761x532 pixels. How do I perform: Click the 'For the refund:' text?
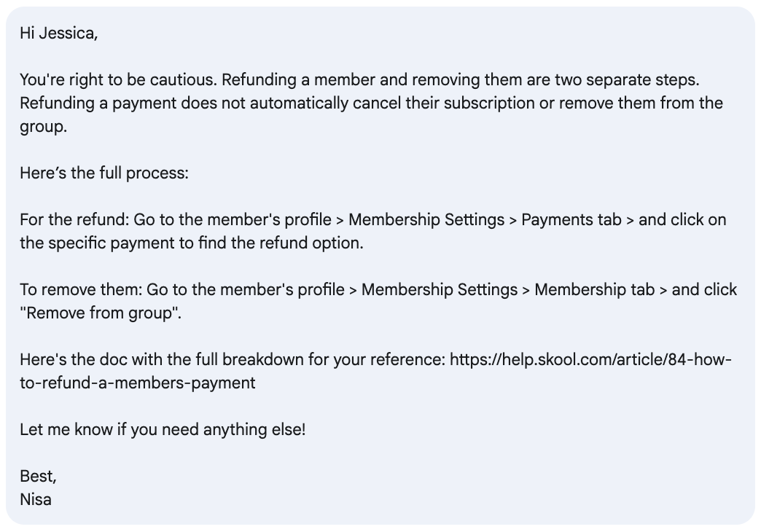[x=75, y=220]
